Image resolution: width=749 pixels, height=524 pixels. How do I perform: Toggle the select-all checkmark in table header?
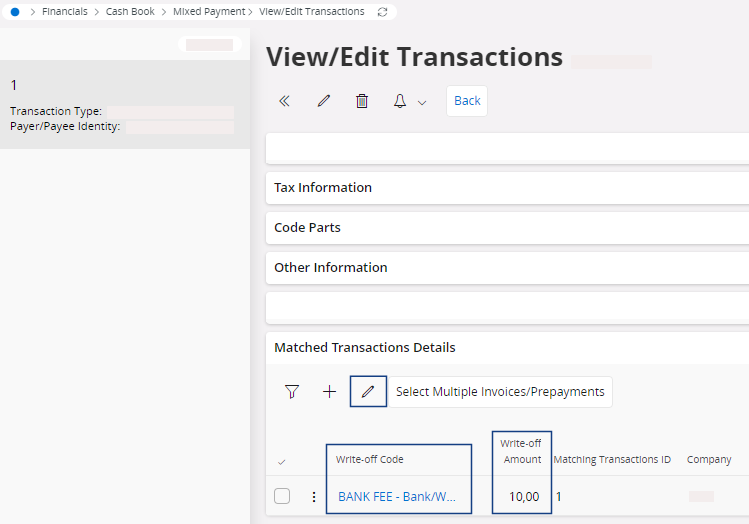point(281,461)
